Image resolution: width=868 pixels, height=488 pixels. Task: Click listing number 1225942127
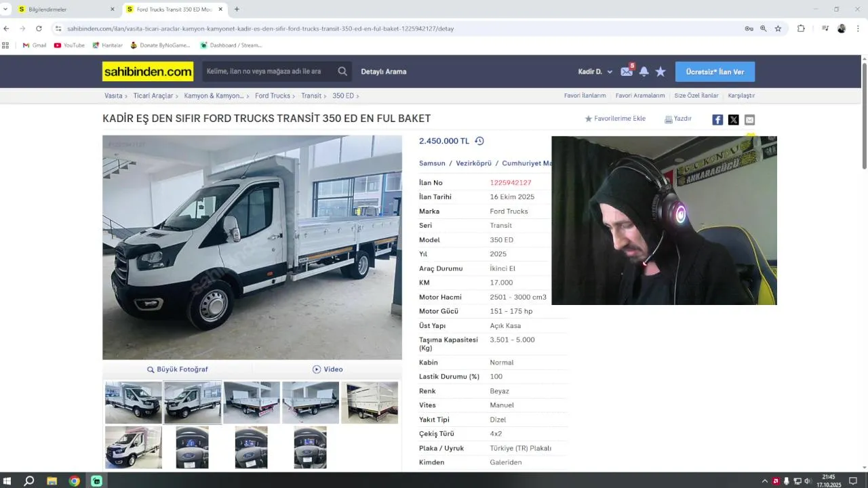point(511,183)
